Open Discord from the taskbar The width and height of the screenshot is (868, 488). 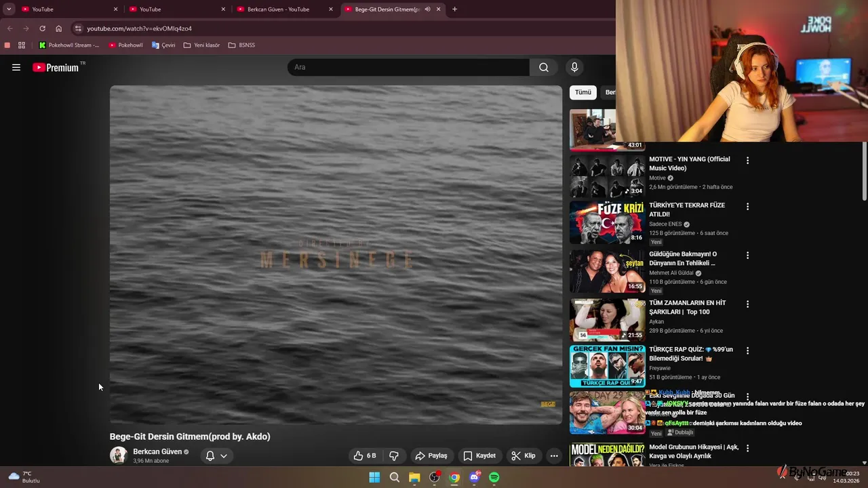tap(475, 477)
